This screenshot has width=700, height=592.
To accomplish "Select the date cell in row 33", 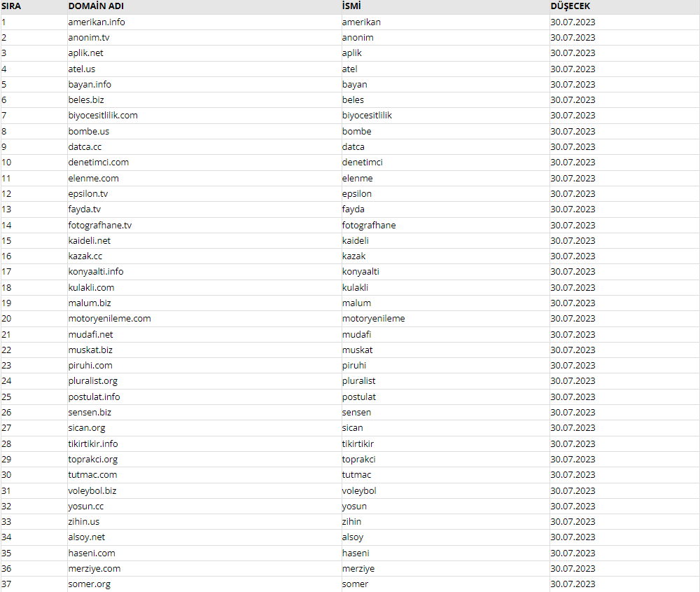I will 573,521.
